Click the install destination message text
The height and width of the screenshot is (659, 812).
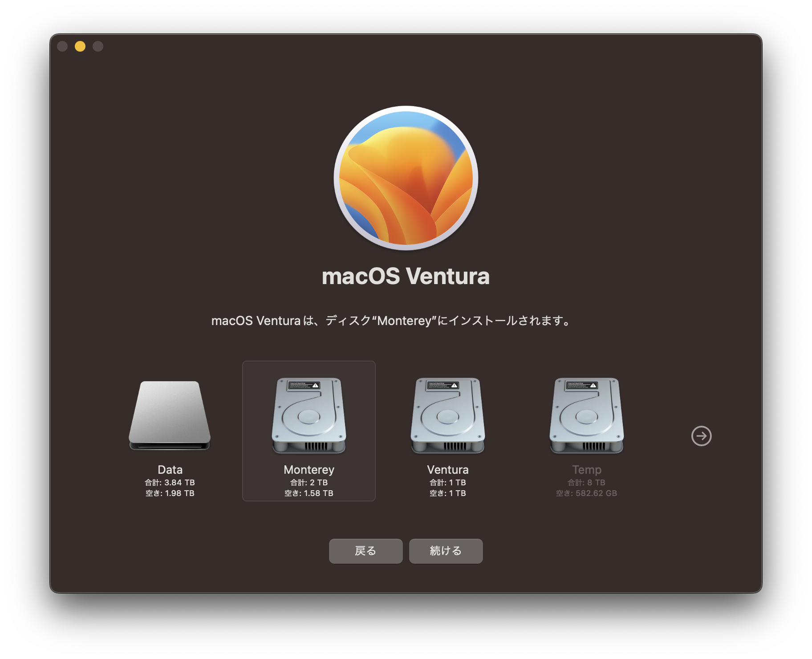[392, 321]
